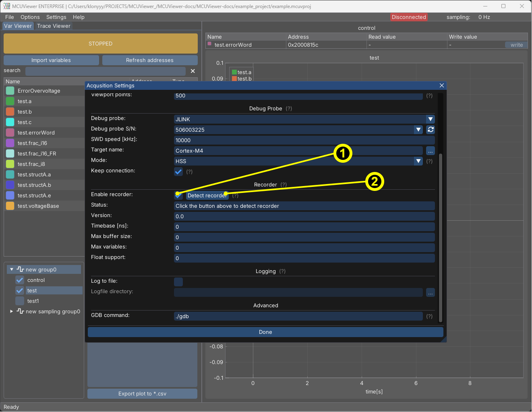Click the help marker beside Logging heading
This screenshot has height=412, width=532.
[x=282, y=271]
